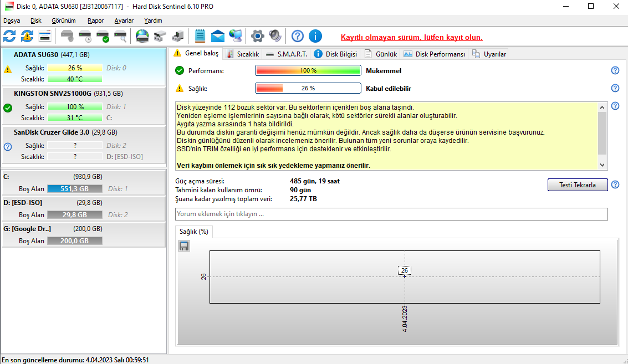This screenshot has width=628, height=364.
Task: Click the network disks toolbar icon
Action: point(160,36)
